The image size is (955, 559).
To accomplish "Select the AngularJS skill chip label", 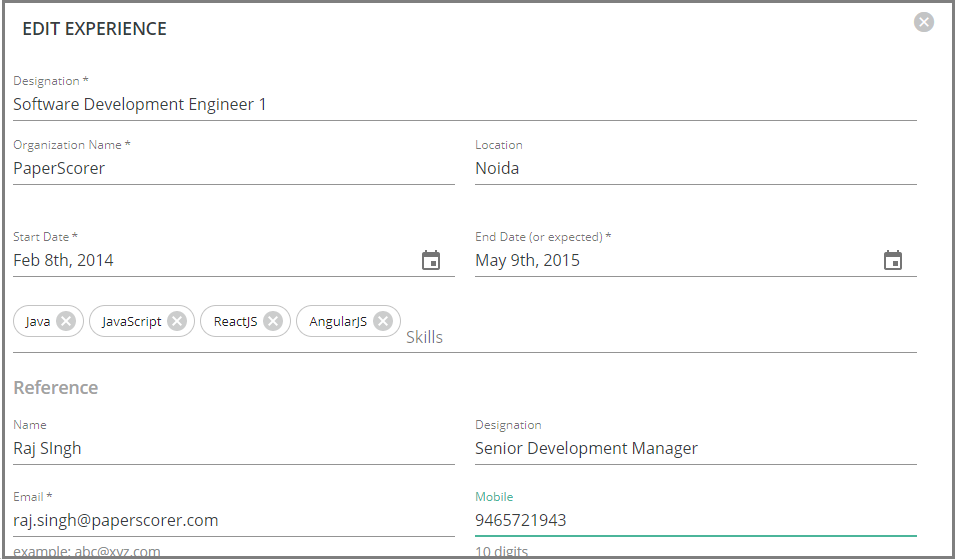I will tap(338, 321).
